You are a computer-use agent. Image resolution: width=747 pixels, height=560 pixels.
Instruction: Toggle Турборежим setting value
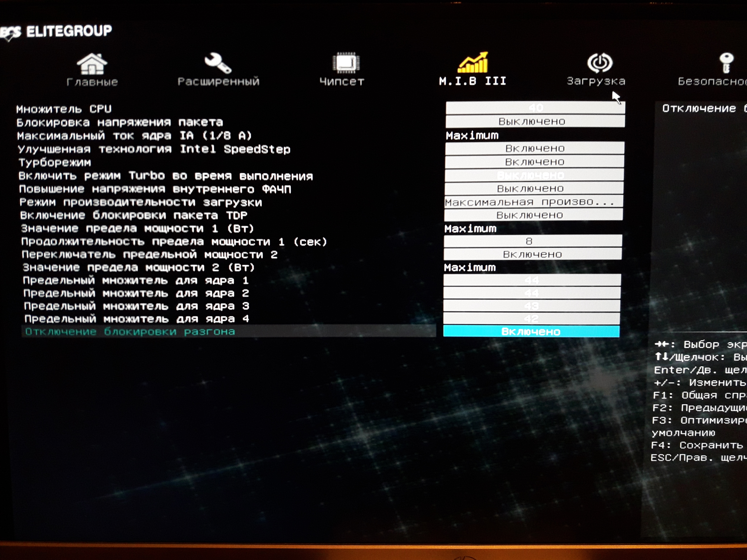click(x=534, y=162)
